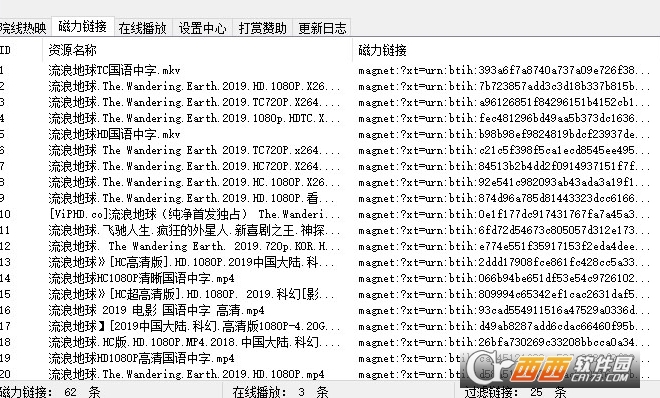
Task: Open the 设置中心 tab
Action: 202,28
